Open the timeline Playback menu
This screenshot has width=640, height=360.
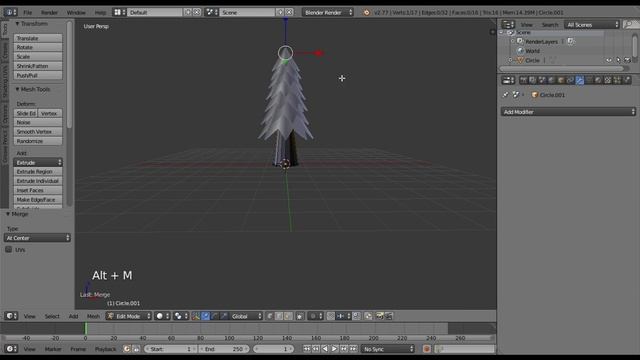(x=105, y=349)
